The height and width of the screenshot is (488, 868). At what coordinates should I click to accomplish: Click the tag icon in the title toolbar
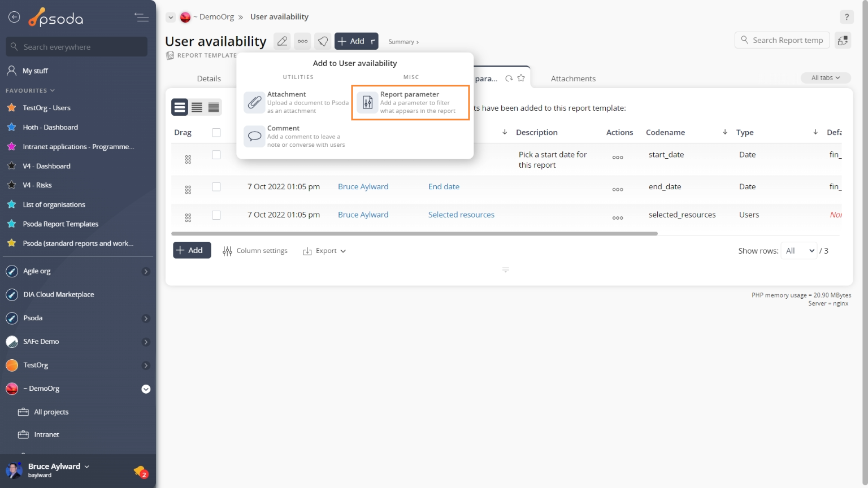point(323,41)
